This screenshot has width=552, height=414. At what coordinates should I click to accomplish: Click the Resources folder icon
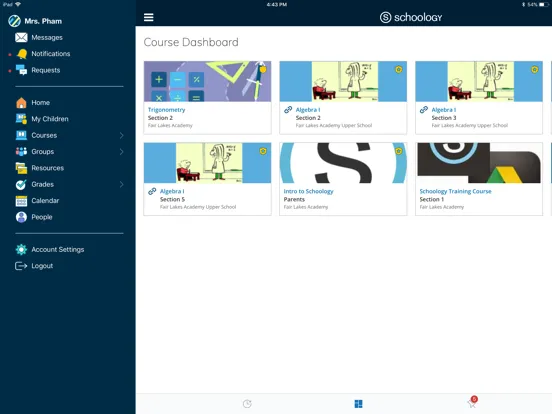[21, 168]
